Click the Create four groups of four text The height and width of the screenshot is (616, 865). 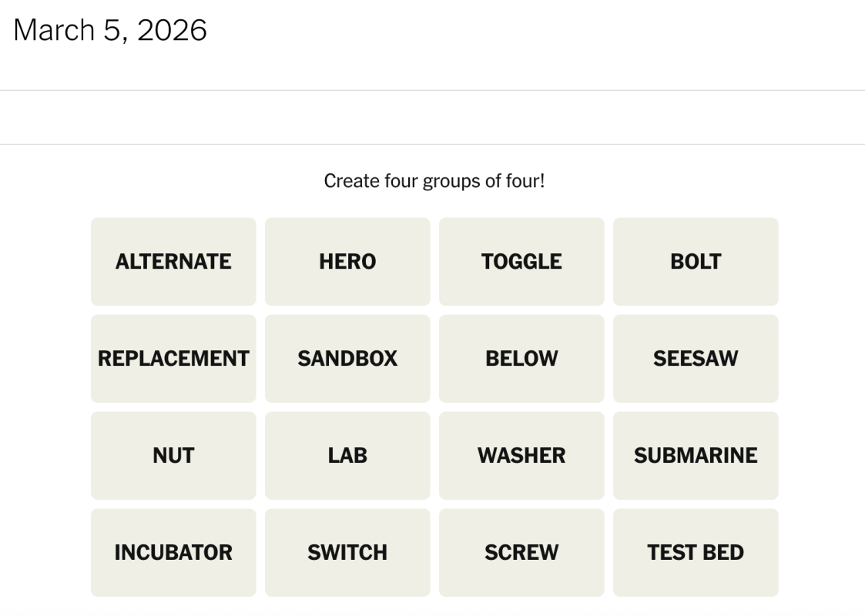[x=432, y=181]
